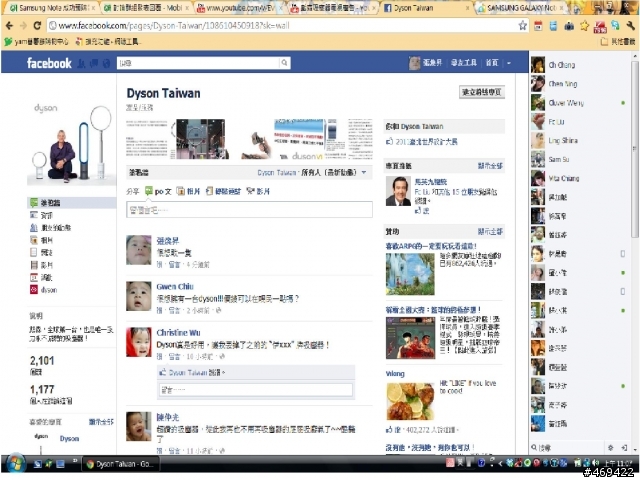Click the magnifier icon in Facebook search
The image size is (640, 480).
[284, 63]
